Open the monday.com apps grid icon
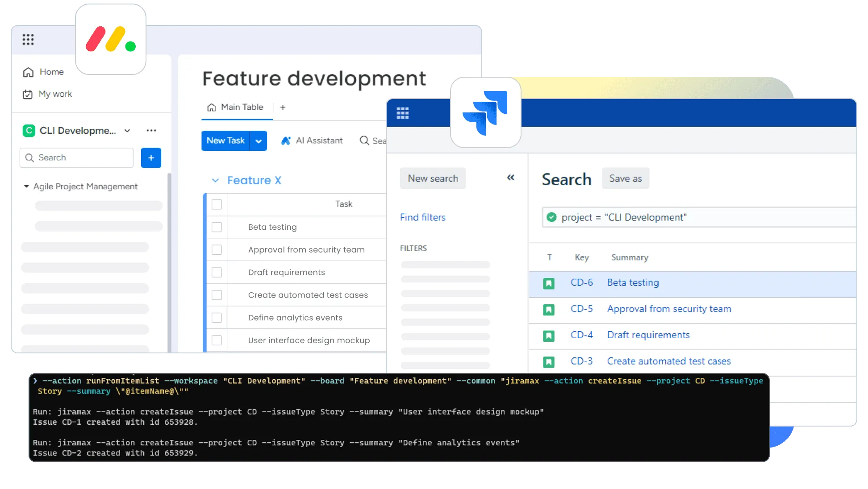This screenshot has height=489, width=868. (x=28, y=40)
